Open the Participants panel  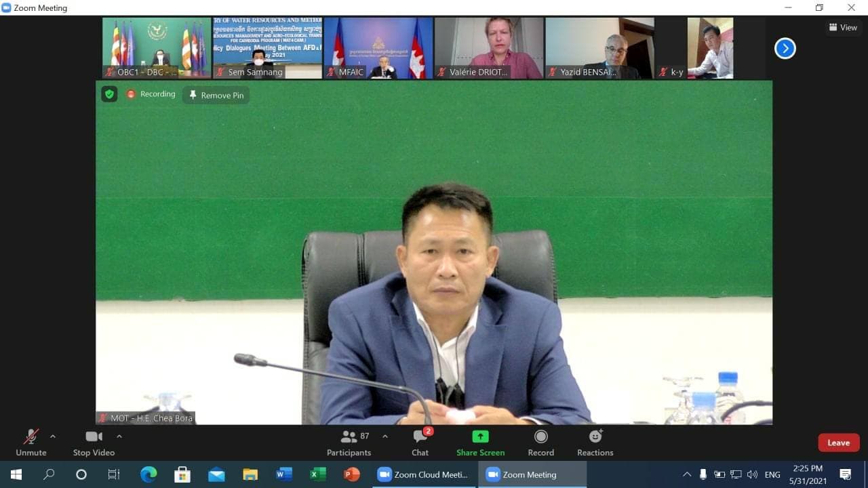tap(349, 443)
